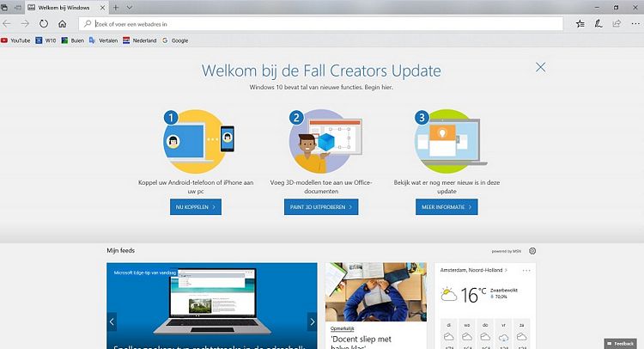The height and width of the screenshot is (349, 644).
Task: Open the Favorites hub star icon
Action: pyautogui.click(x=580, y=24)
